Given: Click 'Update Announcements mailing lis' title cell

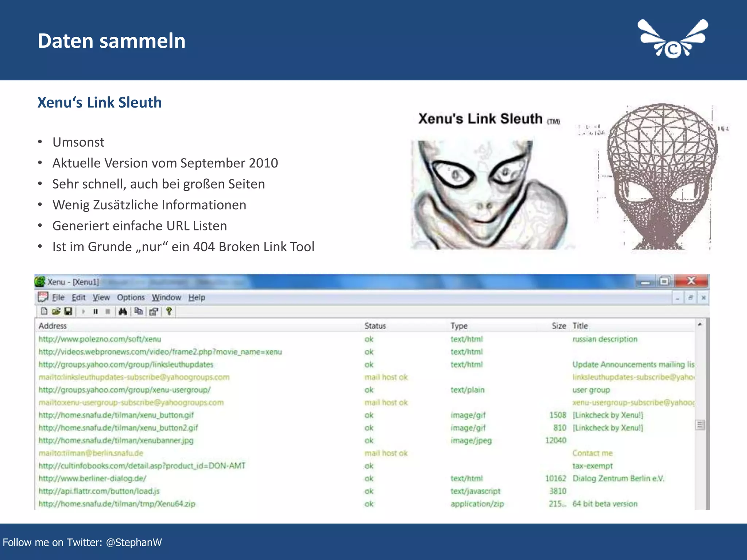Looking at the screenshot, I should pyautogui.click(x=633, y=365).
